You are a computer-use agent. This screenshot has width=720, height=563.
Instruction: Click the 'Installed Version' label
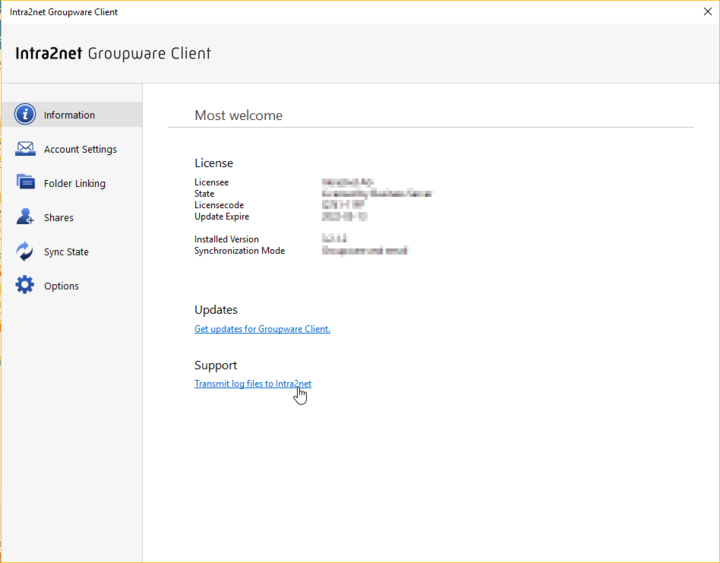226,239
